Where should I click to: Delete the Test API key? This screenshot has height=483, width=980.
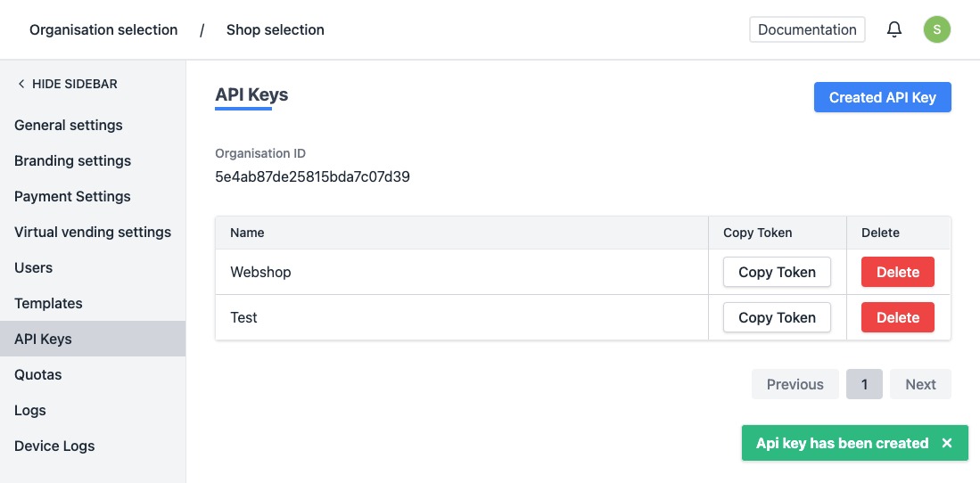coord(897,317)
